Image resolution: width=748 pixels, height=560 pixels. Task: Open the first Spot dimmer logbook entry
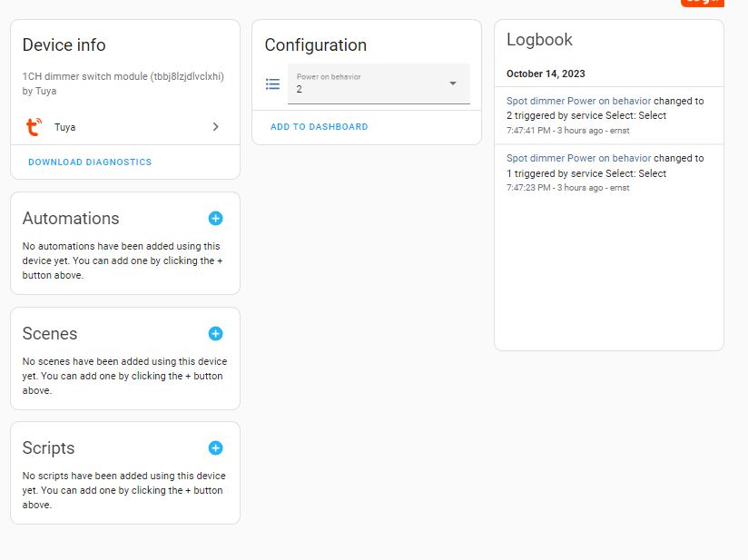tap(577, 100)
